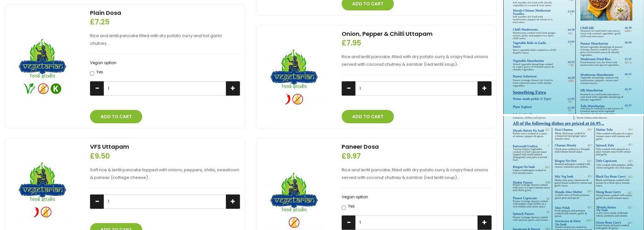Decrease Plain Dosa quantity with minus button
Viewport: 644px width, 230px height.
[97, 88]
